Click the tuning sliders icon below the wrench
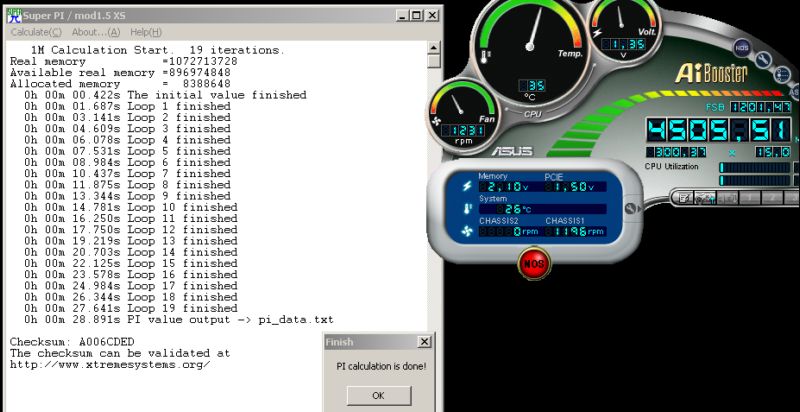800x412 pixels. coord(782,75)
